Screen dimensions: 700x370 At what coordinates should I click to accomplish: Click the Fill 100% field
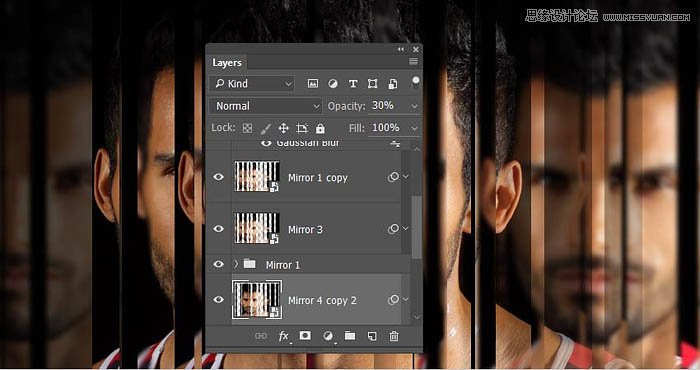[388, 128]
